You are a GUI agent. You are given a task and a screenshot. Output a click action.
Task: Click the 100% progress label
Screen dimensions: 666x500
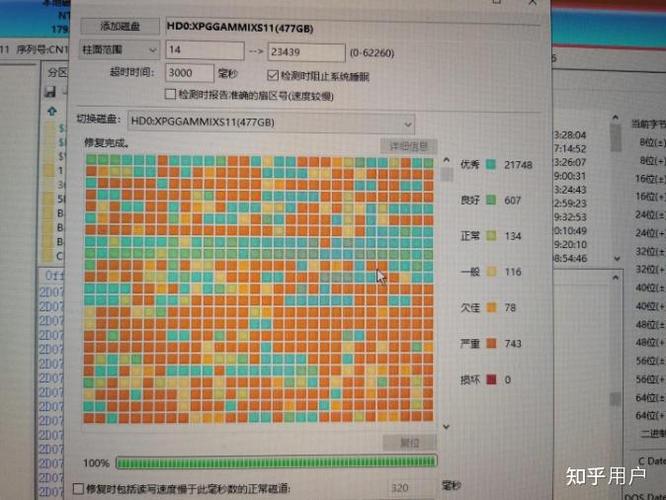(96, 463)
